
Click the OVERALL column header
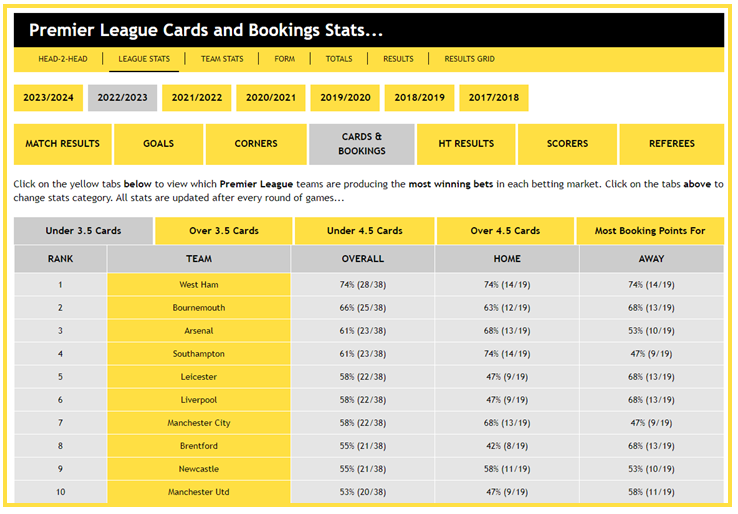coord(362,259)
